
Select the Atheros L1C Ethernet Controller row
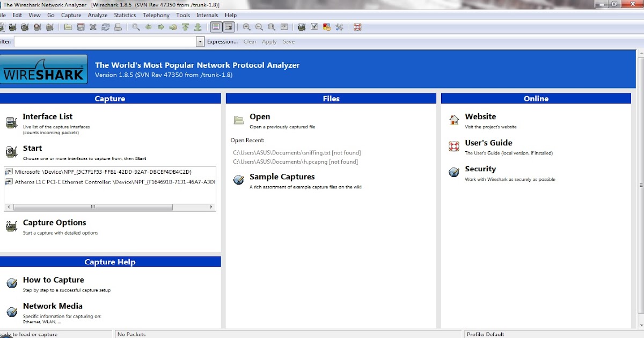click(110, 182)
